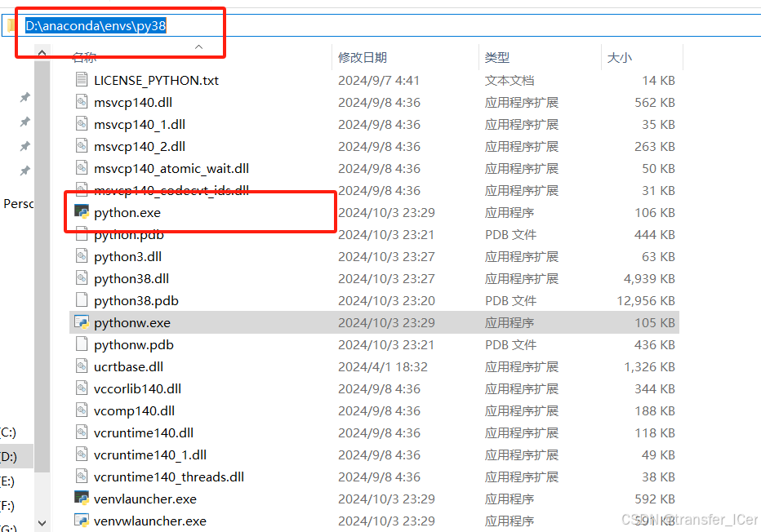761x532 pixels.
Task: Click the scroll-down arrow at the scrollbar bottom
Action: (x=42, y=522)
